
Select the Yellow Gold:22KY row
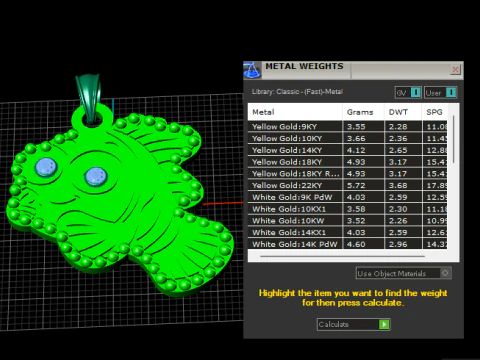(x=347, y=185)
